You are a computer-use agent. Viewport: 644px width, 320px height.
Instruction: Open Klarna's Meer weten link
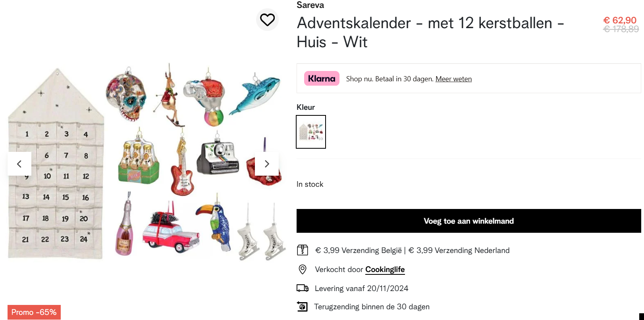tap(453, 79)
